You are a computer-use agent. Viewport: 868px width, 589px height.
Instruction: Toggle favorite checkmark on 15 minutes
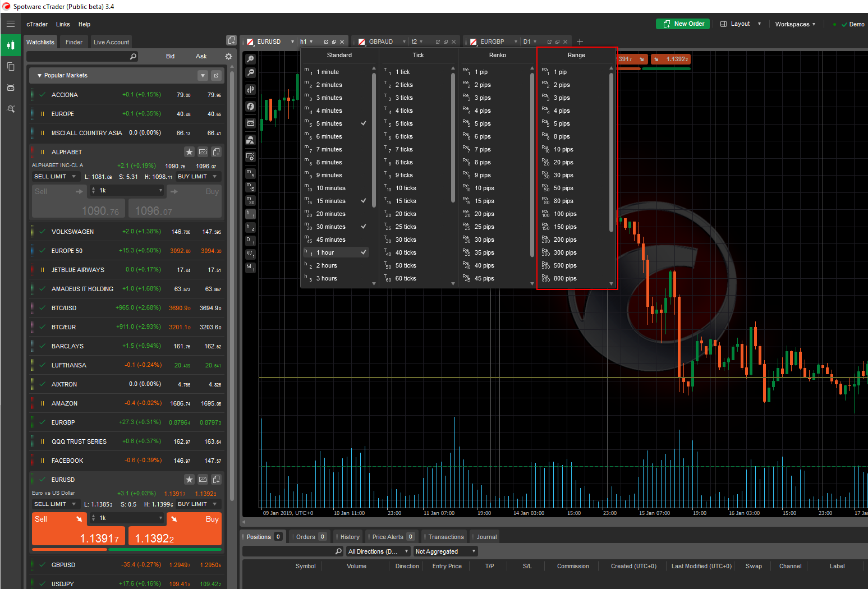click(364, 201)
